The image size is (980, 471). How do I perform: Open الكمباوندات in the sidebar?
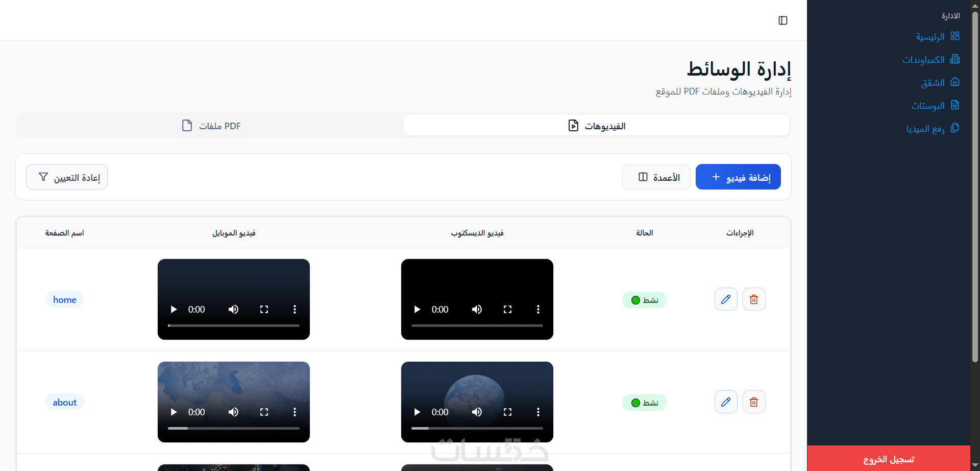(931, 60)
